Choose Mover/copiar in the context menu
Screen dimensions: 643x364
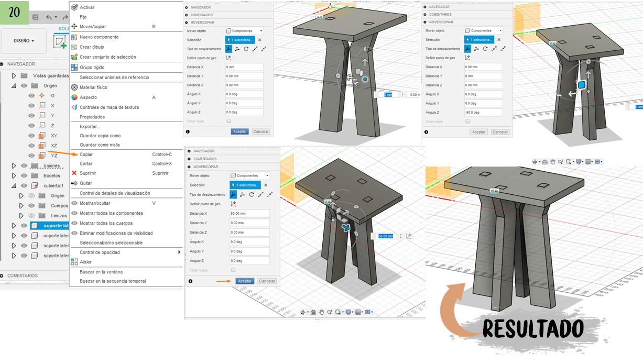pyautogui.click(x=92, y=26)
